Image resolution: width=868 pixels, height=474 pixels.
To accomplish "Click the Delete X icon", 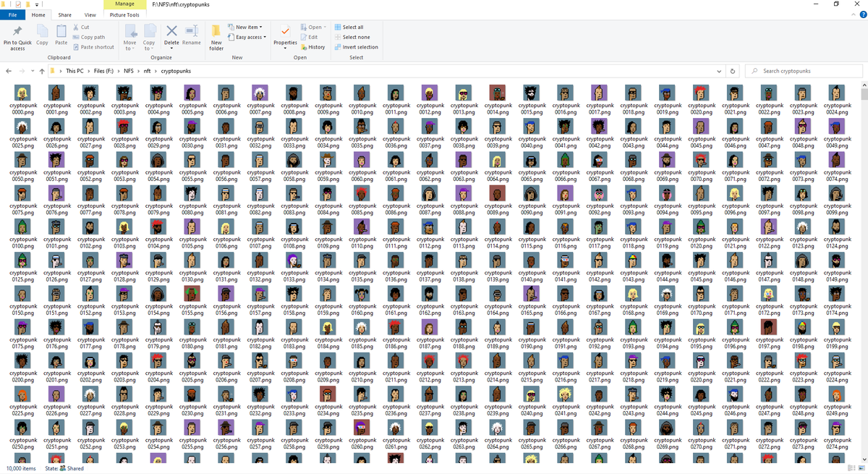I will point(171,31).
